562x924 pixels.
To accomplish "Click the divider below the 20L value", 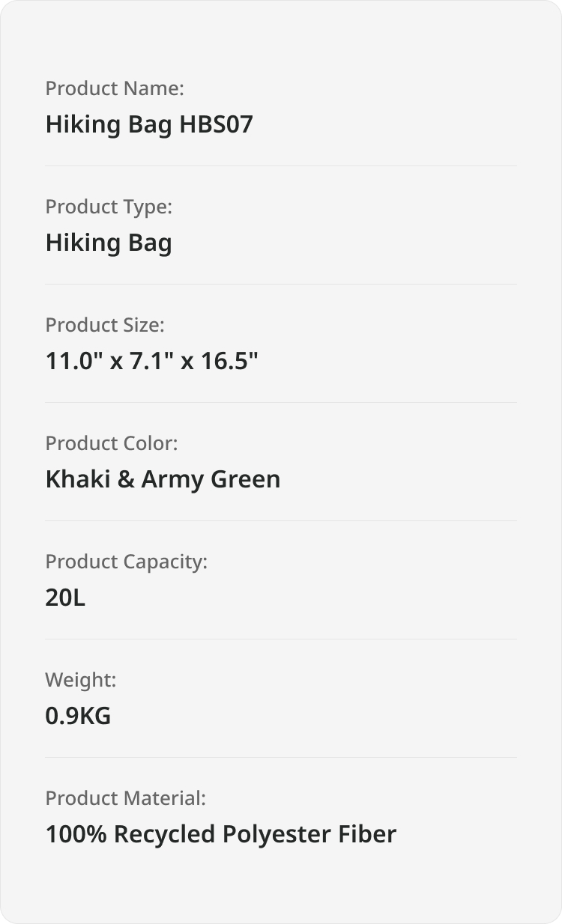I will (281, 639).
